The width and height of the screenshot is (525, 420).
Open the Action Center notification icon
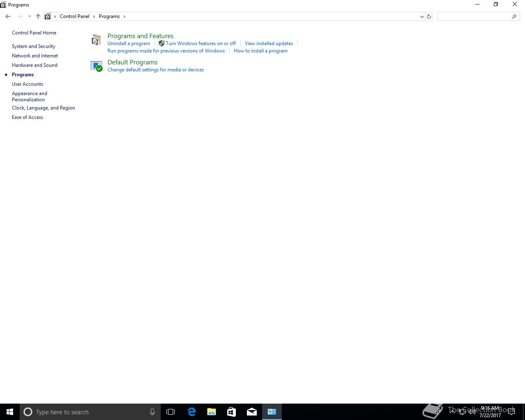click(512, 412)
